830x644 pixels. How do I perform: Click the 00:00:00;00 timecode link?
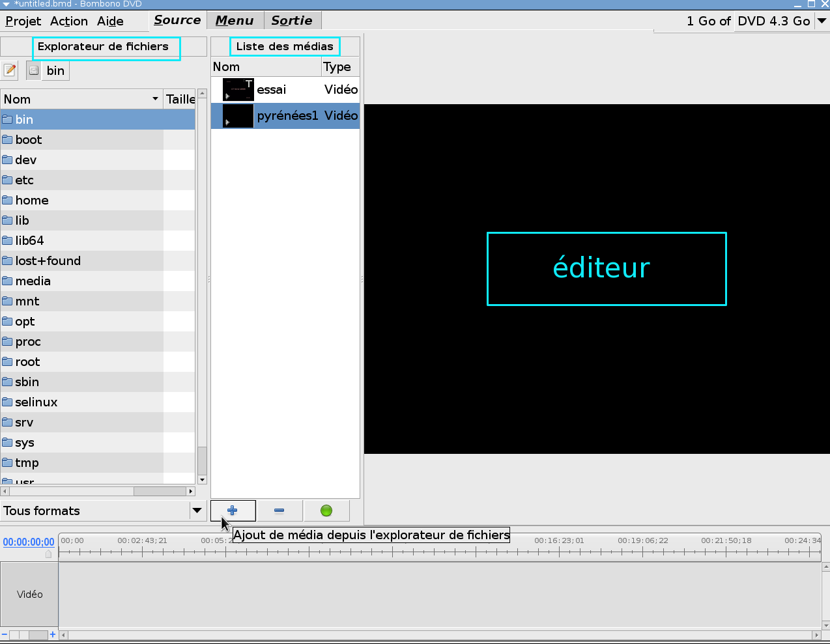pyautogui.click(x=29, y=542)
